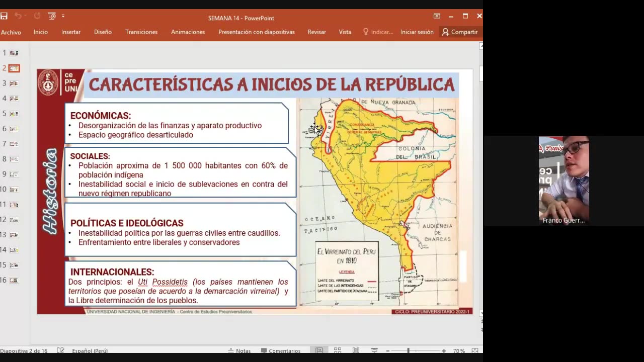Select slide 11 thumbnail
This screenshot has height=362, width=644.
click(14, 205)
